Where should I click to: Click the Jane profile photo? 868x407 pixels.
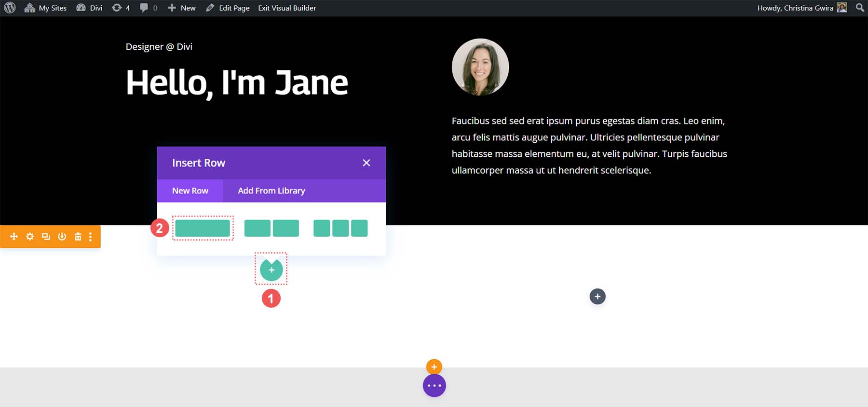coord(480,67)
